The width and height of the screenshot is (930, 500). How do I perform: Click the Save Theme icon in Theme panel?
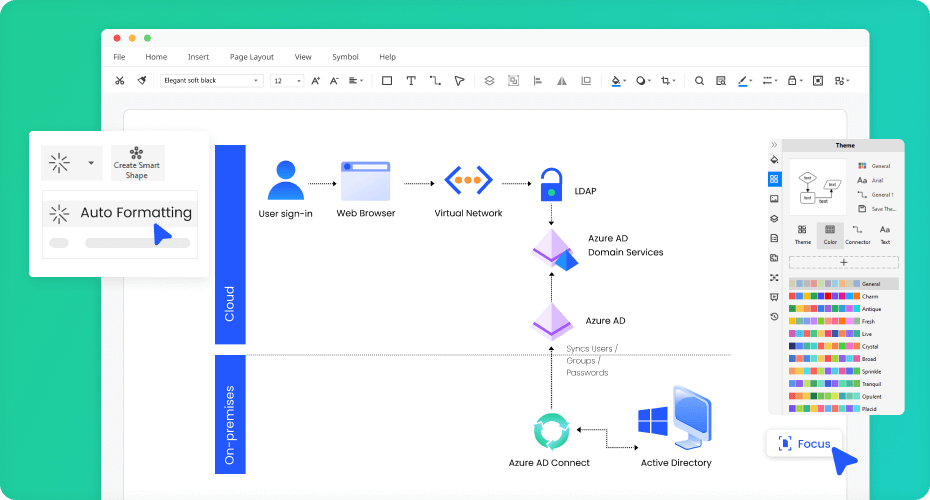pos(862,209)
